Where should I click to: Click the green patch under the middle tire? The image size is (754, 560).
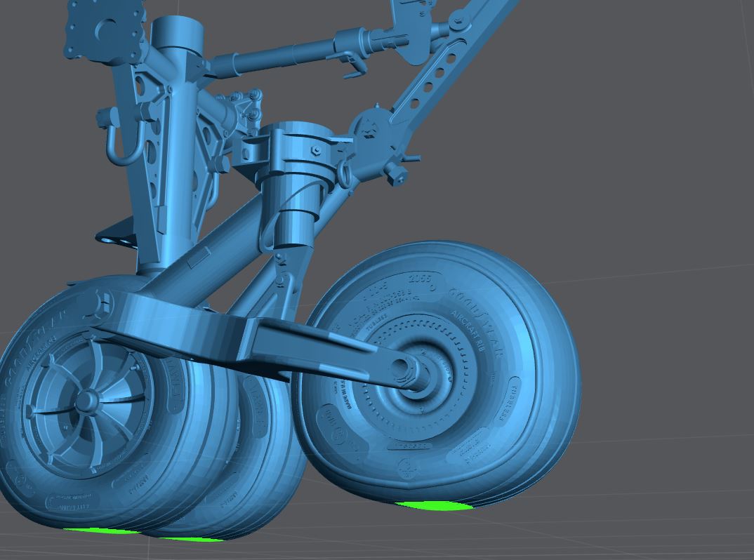click(190, 539)
